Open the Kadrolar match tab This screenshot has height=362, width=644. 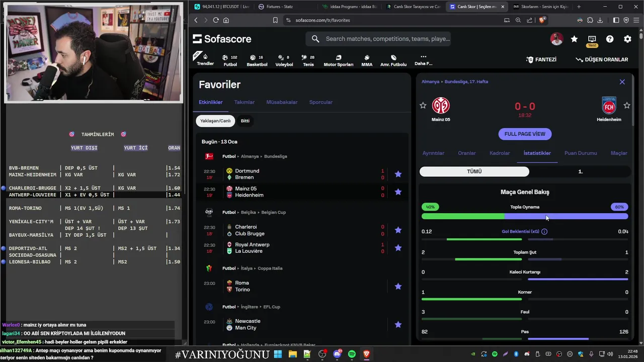500,153
